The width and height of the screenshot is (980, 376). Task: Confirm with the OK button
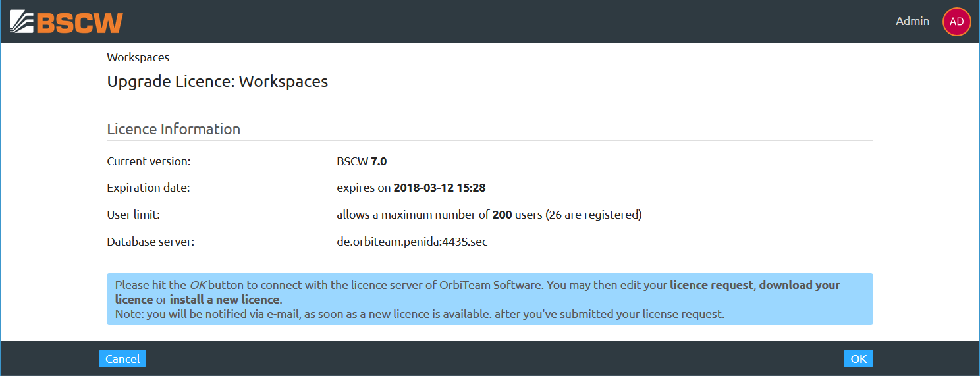858,359
